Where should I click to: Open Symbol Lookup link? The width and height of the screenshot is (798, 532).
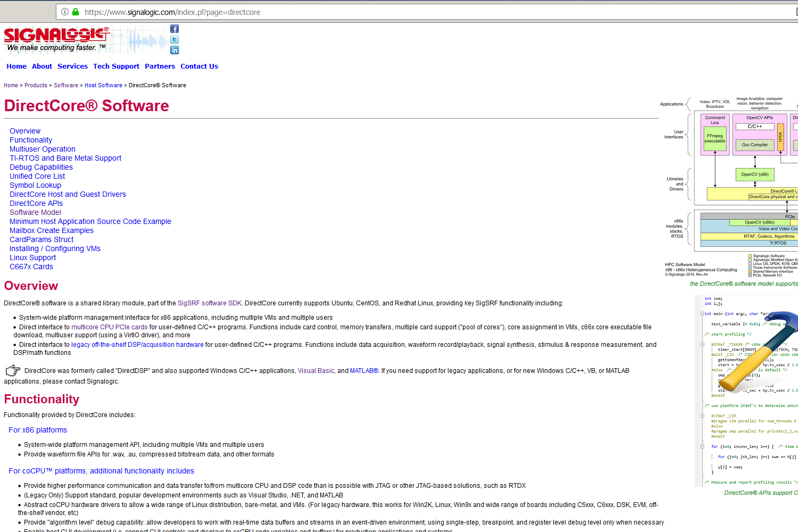coord(35,185)
